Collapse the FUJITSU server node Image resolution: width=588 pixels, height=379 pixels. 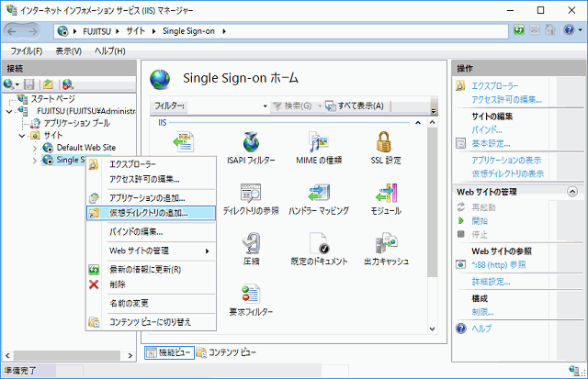(x=9, y=111)
